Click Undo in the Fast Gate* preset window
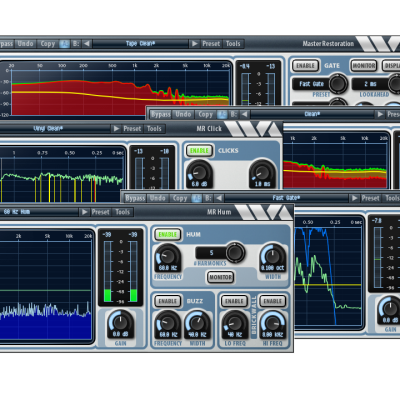 (x=157, y=198)
